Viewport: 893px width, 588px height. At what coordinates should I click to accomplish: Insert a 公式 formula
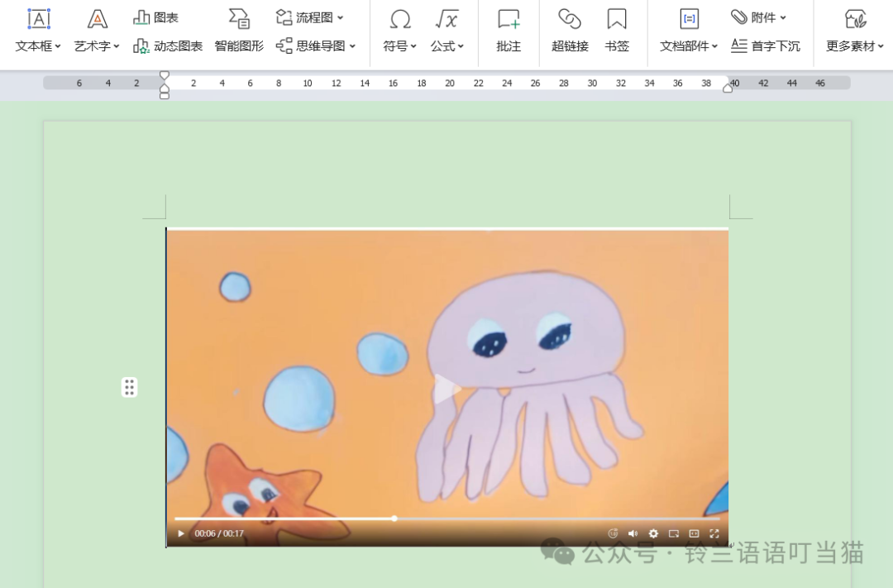447,31
